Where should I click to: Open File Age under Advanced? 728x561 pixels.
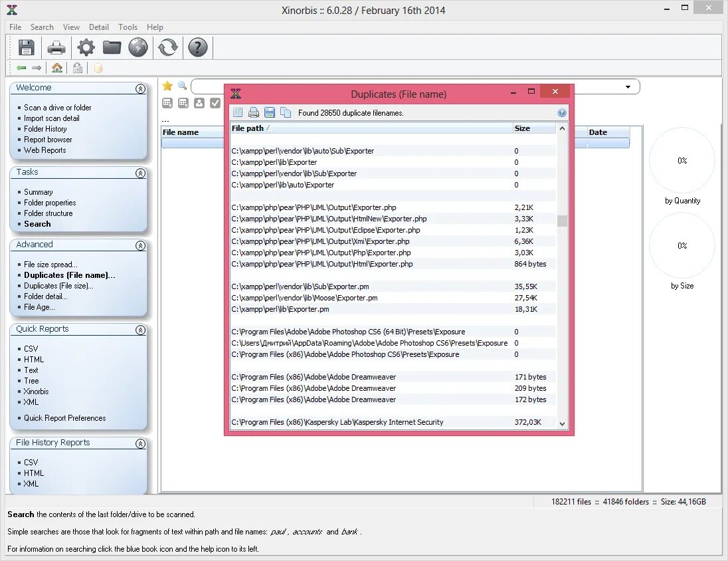tap(39, 307)
